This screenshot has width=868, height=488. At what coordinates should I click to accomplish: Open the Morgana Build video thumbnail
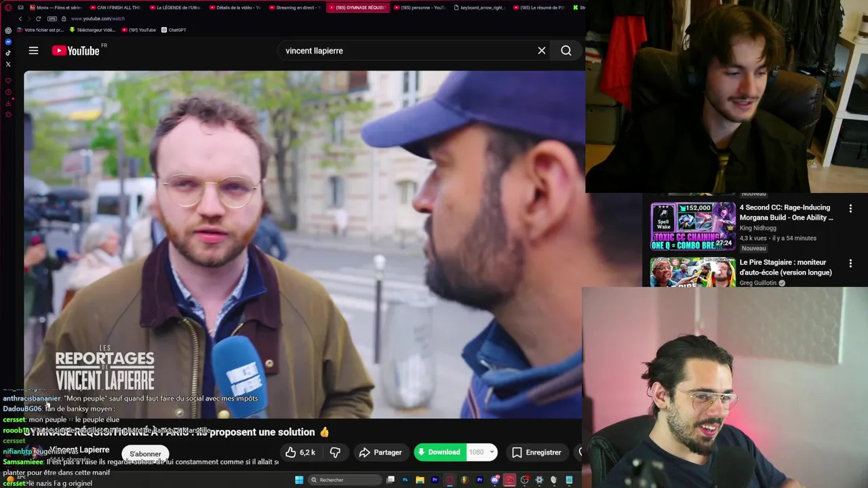tap(692, 226)
